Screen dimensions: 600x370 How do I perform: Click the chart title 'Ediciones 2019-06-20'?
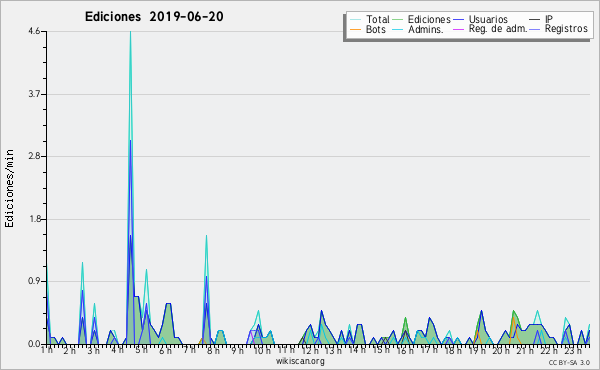pos(154,17)
